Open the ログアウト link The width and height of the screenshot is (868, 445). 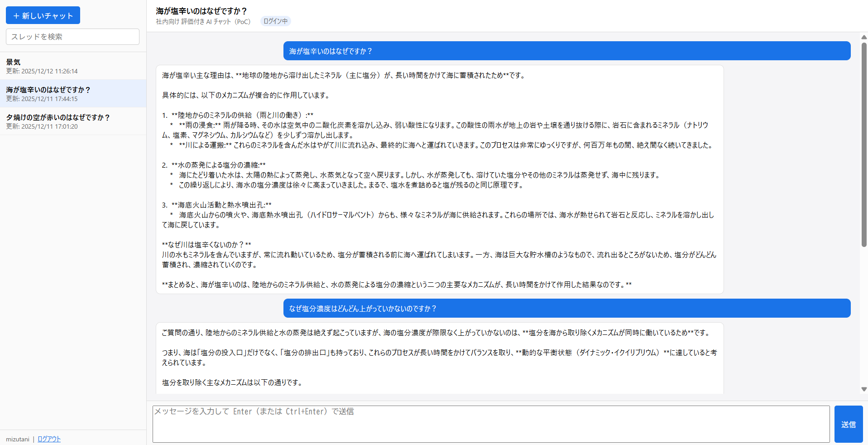point(48,439)
